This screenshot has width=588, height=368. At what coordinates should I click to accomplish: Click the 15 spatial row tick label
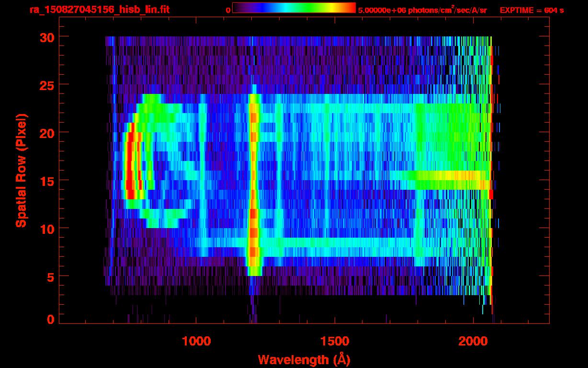click(47, 181)
